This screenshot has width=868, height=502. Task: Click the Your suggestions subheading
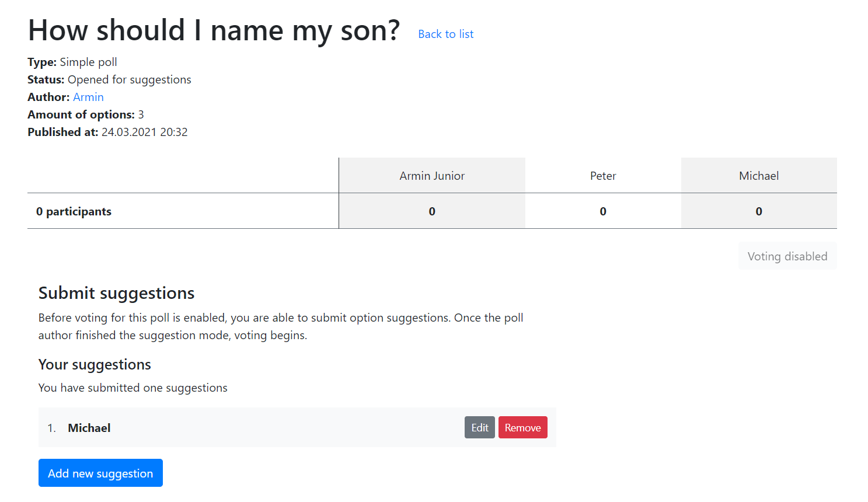[x=95, y=365]
